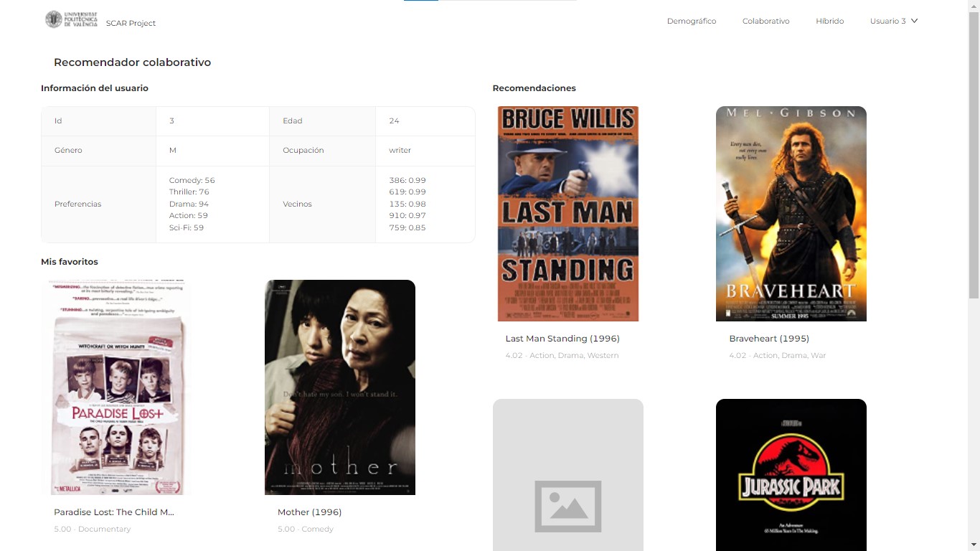Click the Braveheart rating and genres line
This screenshot has width=980, height=551.
coord(778,355)
